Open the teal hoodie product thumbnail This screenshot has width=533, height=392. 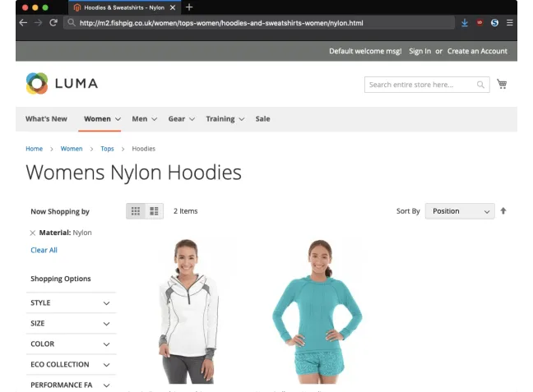[x=317, y=311]
